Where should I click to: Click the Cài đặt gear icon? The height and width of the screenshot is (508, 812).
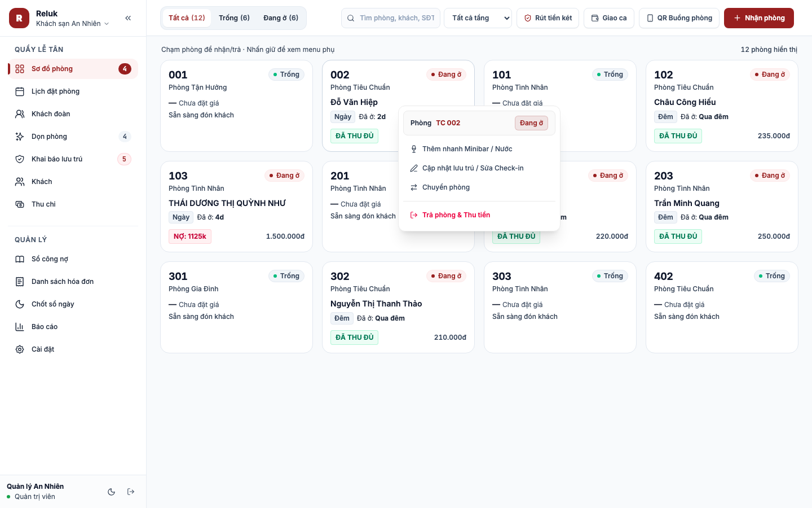click(x=20, y=349)
